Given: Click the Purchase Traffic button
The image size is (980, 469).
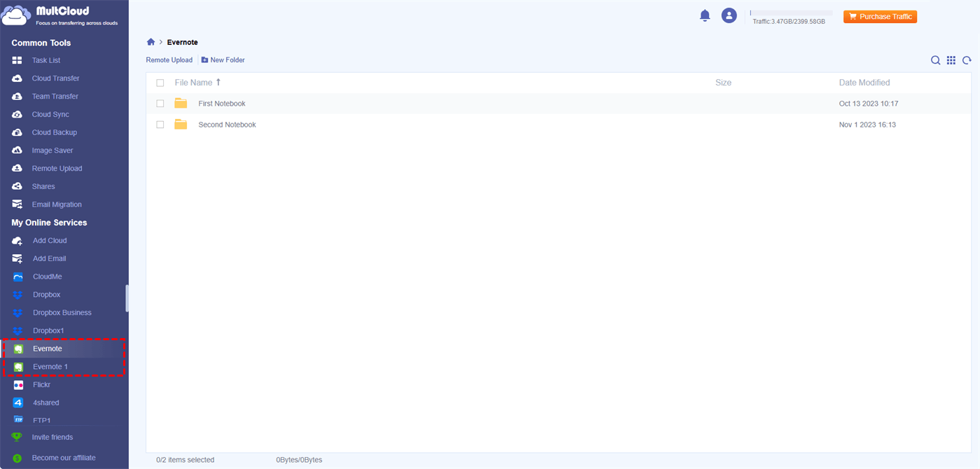Looking at the screenshot, I should tap(880, 16).
